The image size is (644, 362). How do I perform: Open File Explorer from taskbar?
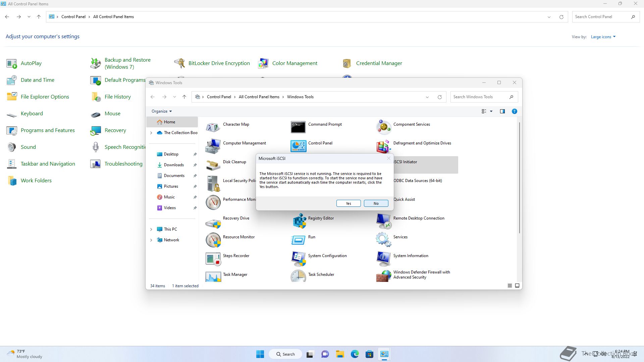[340, 354]
